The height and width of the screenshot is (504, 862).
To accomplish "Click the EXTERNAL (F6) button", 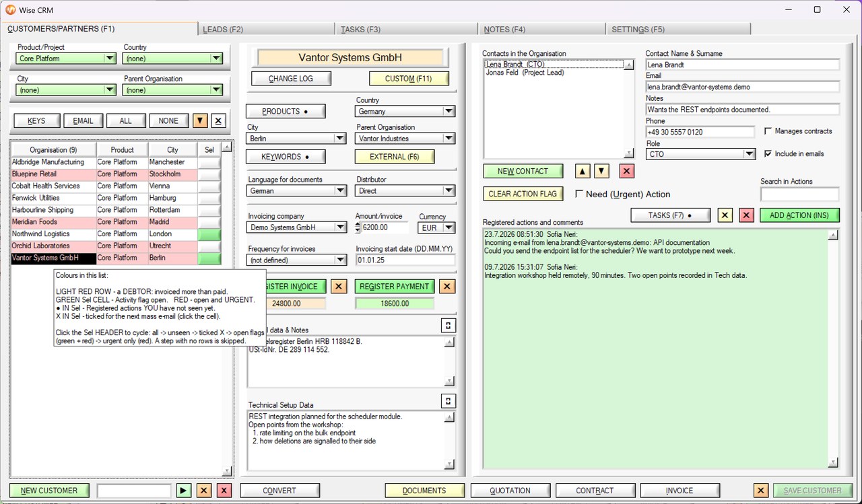I will click(x=395, y=157).
